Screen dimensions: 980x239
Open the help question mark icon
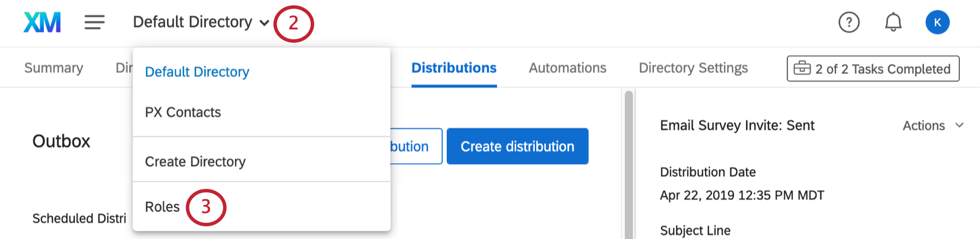pos(849,23)
